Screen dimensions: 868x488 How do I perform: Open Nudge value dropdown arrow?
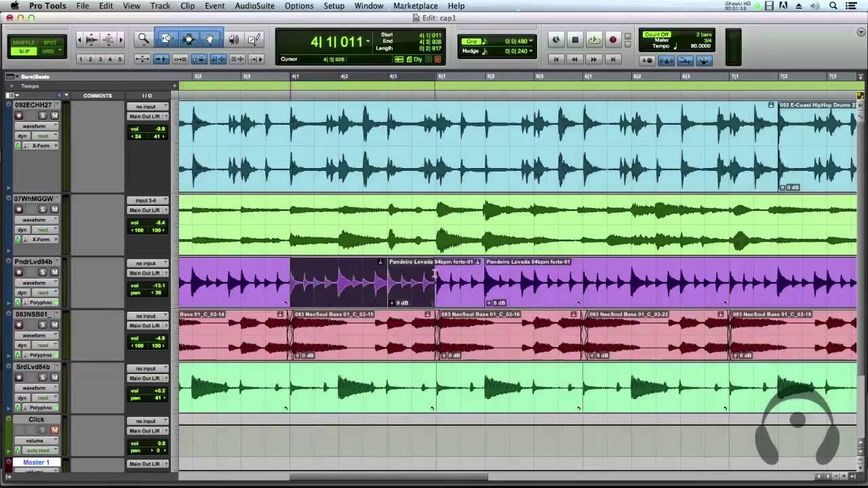530,51
